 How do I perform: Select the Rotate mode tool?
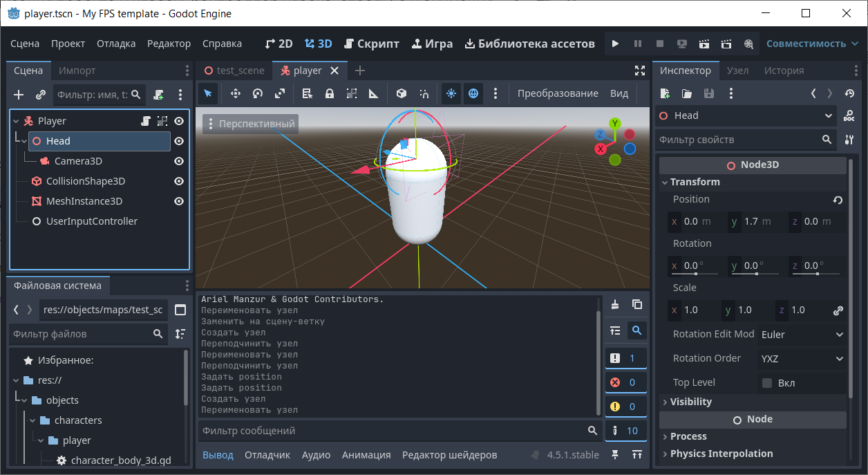[x=258, y=93]
